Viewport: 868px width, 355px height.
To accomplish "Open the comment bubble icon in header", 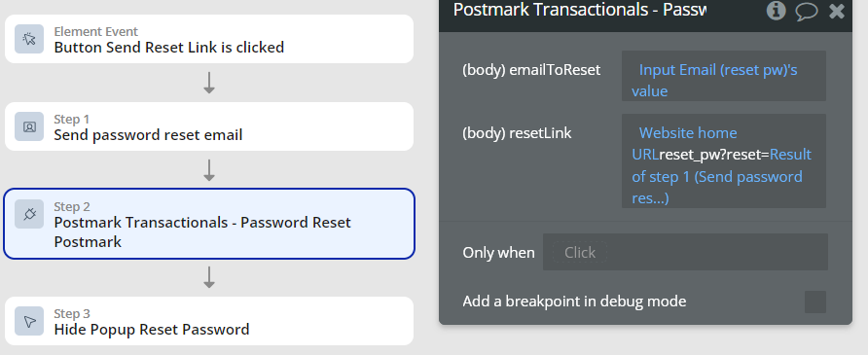I will pos(807,11).
